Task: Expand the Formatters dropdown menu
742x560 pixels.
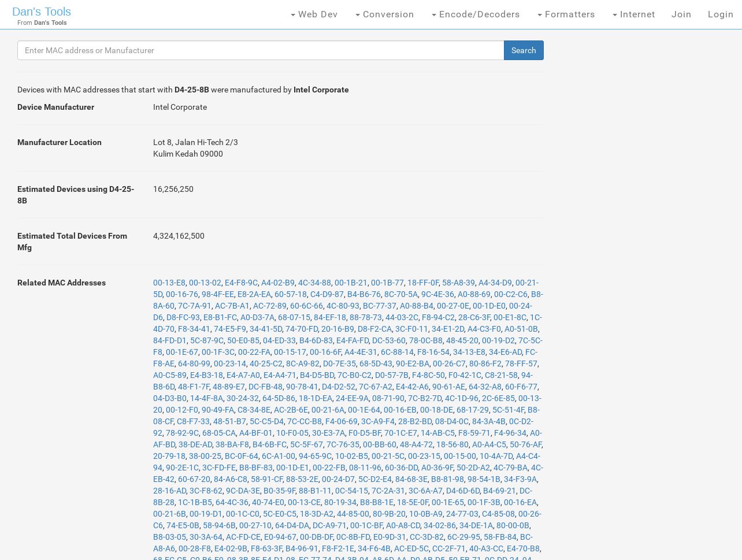Action: point(566,14)
